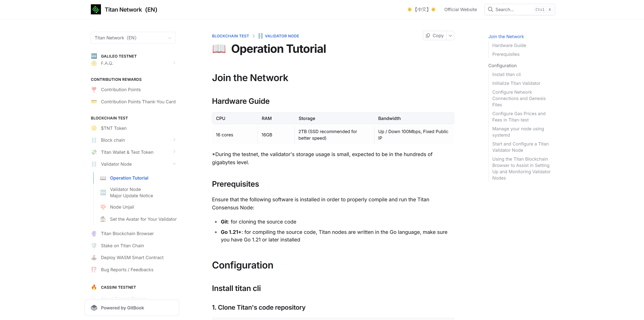The height and width of the screenshot is (320, 644).
Task: Click the card icon beside Contribution Points Thank-You Card
Action: coord(94,102)
